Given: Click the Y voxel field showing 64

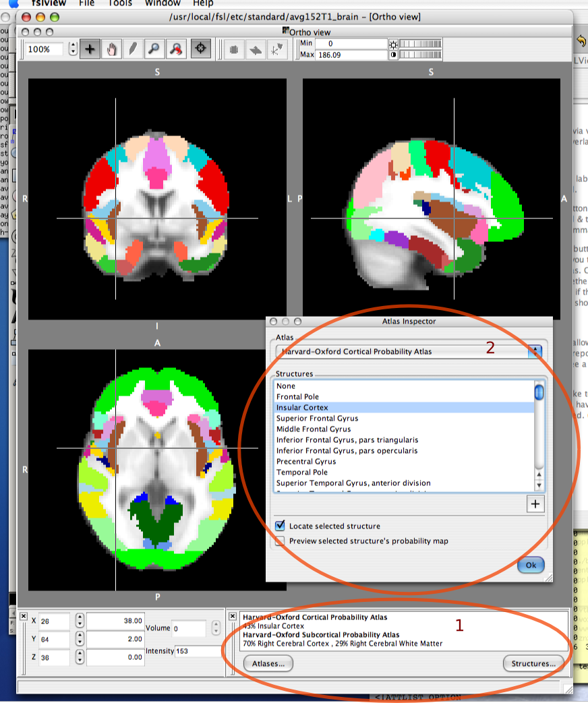Looking at the screenshot, I should click(x=54, y=640).
